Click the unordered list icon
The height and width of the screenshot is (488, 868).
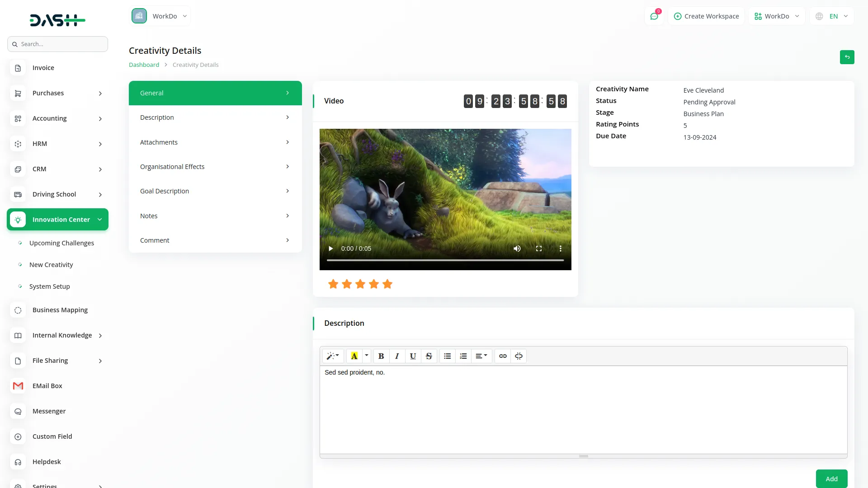(447, 356)
